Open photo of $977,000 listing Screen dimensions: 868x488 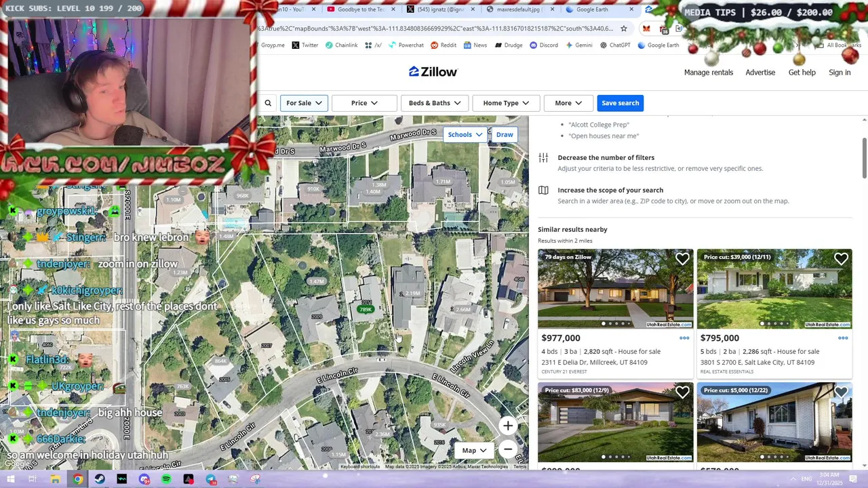tap(616, 289)
